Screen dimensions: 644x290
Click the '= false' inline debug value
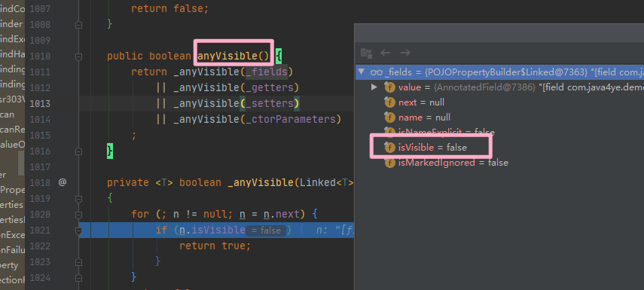266,230
